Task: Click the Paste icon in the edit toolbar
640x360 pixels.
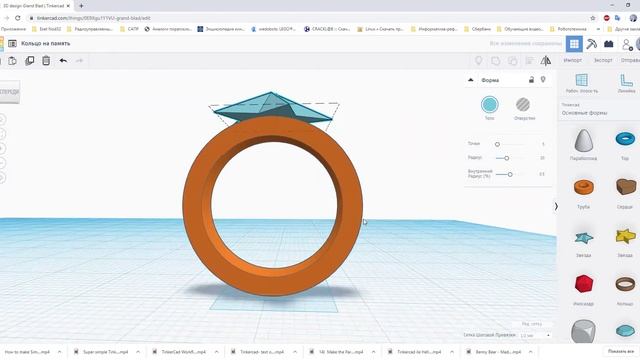Action: 12,61
